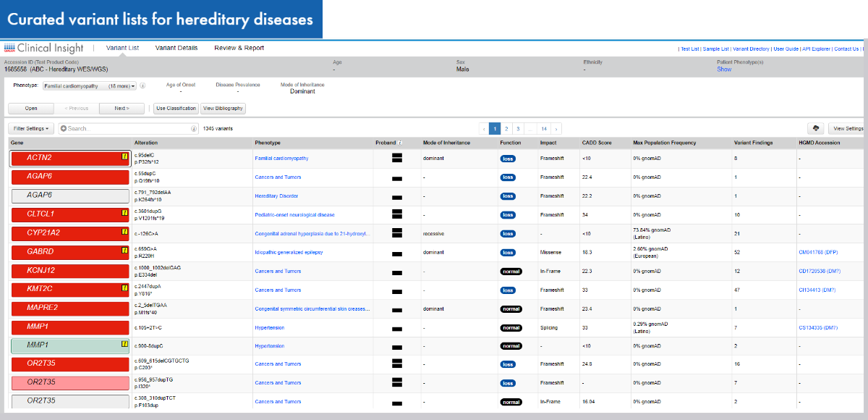Open the Idiopathic generalized epilepsy link
The image size is (868, 420).
tap(289, 253)
